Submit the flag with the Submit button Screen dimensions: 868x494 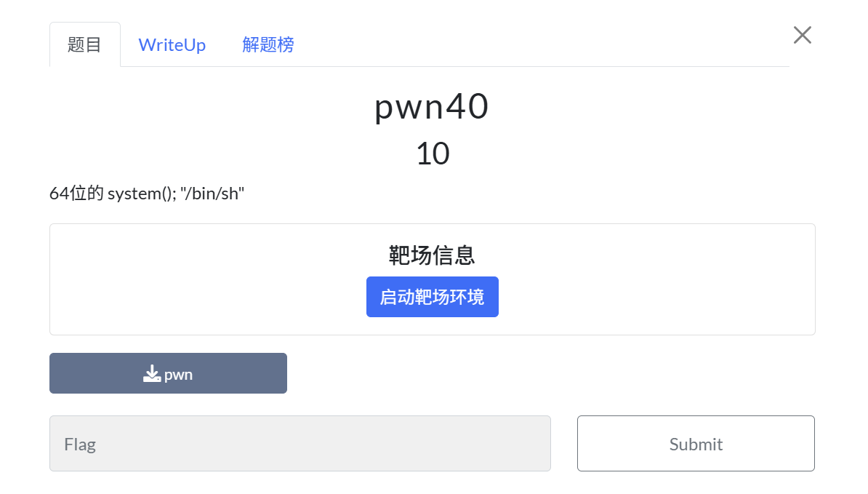[696, 444]
